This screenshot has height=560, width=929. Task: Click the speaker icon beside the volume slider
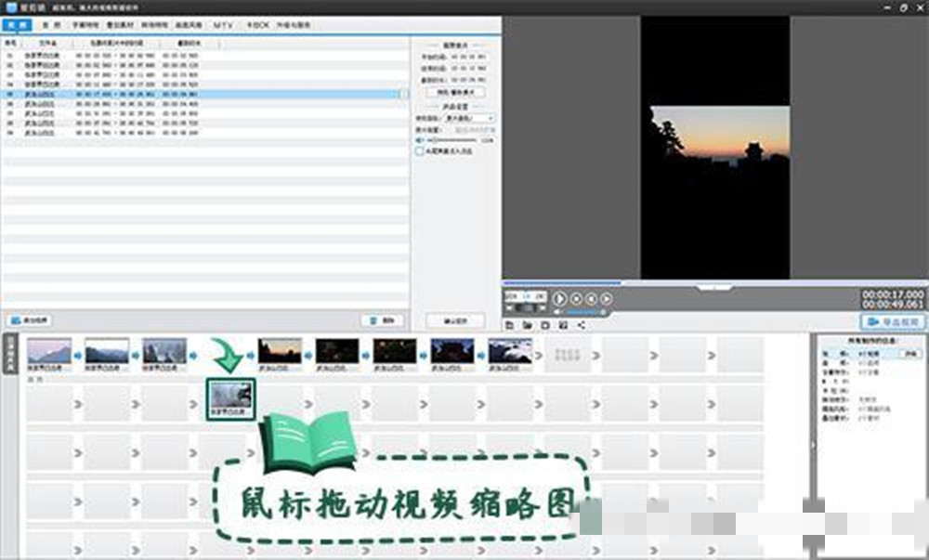point(419,139)
